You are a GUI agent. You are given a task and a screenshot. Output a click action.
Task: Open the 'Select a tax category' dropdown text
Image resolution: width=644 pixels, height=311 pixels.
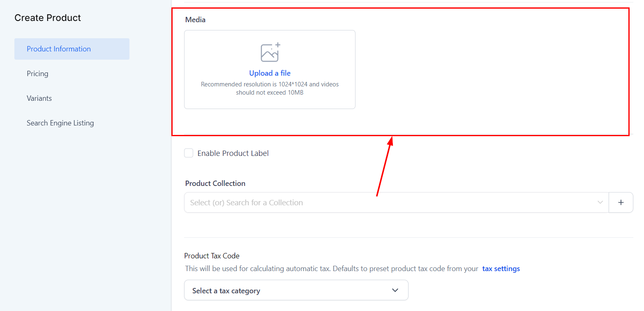tap(226, 291)
